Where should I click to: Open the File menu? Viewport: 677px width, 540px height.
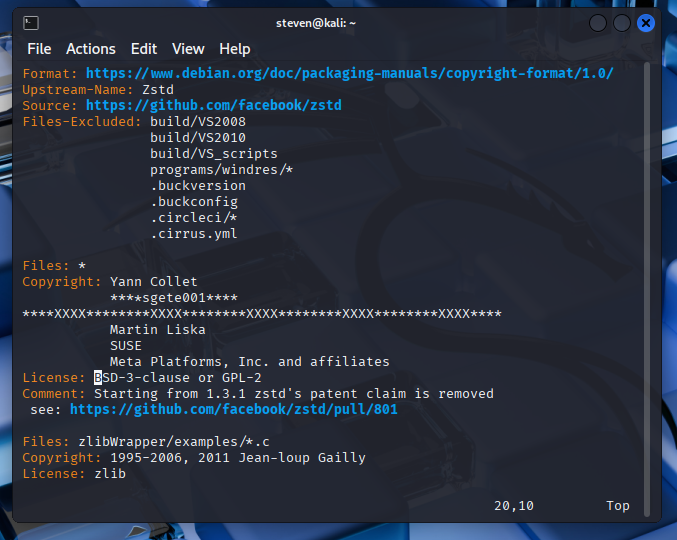click(39, 49)
